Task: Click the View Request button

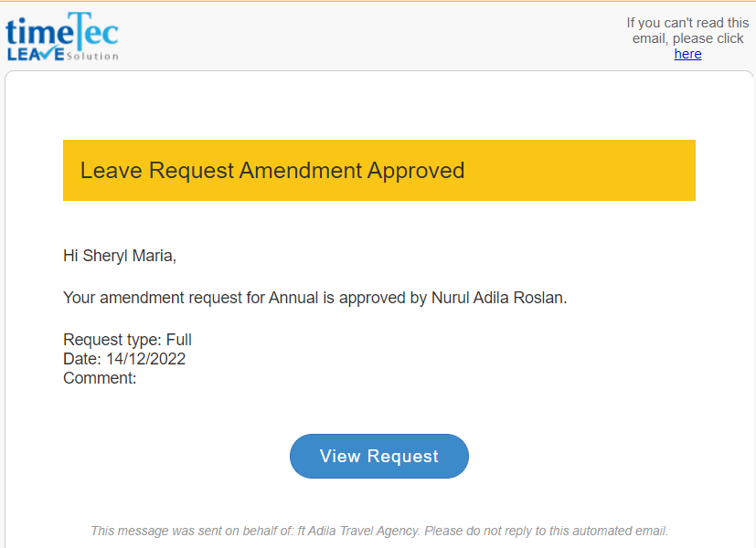Action: click(379, 456)
